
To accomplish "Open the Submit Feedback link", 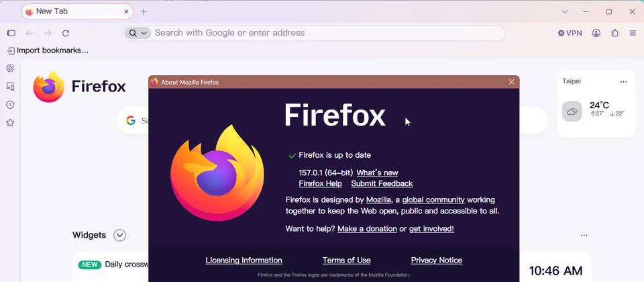I will point(382,183).
